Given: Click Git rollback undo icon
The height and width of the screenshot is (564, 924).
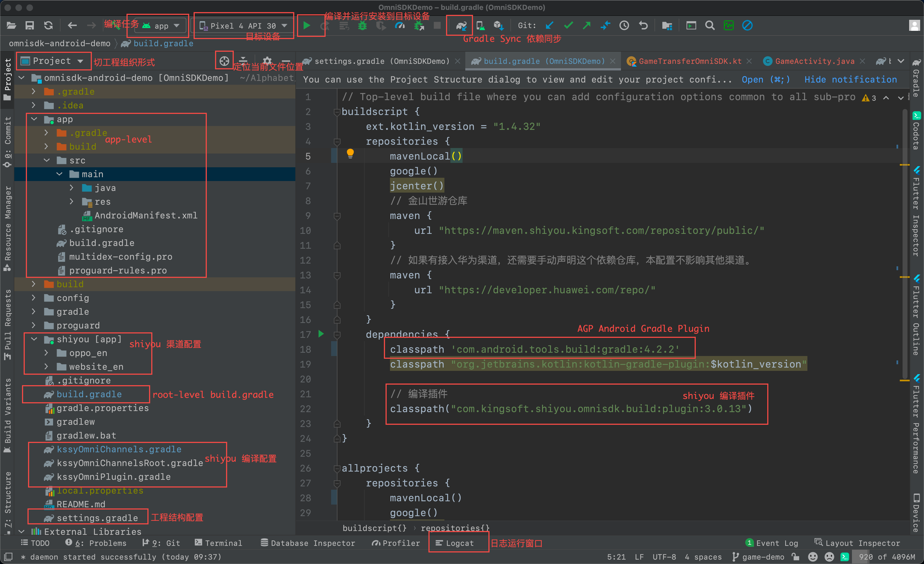Looking at the screenshot, I should (643, 26).
